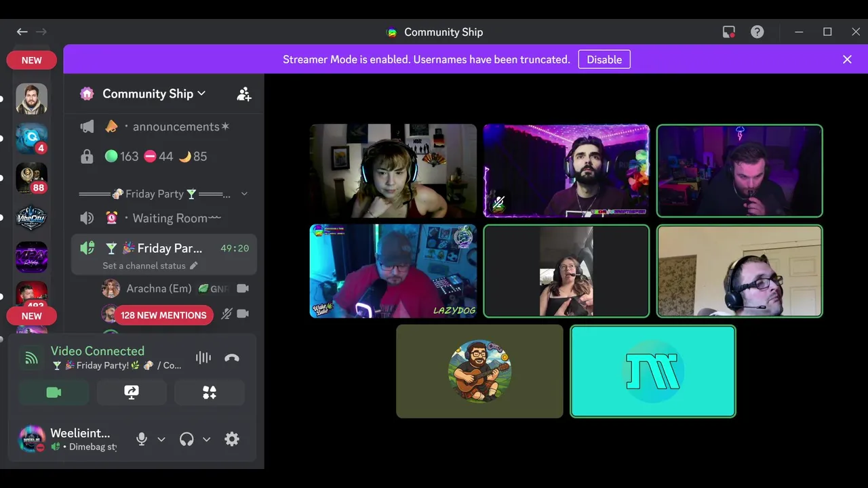868x488 pixels.
Task: Select the Friday Party voice channel
Action: [163, 248]
